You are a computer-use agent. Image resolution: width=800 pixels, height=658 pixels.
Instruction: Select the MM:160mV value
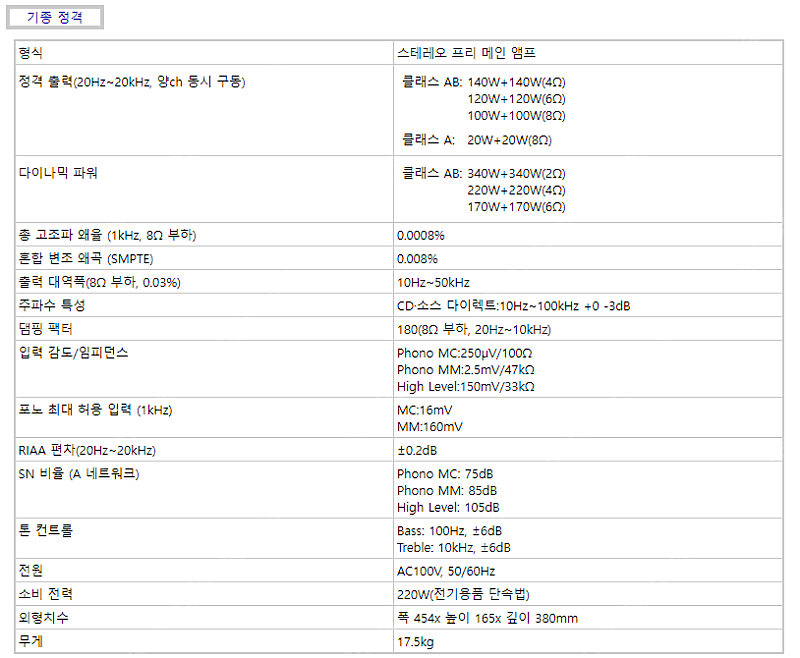430,427
